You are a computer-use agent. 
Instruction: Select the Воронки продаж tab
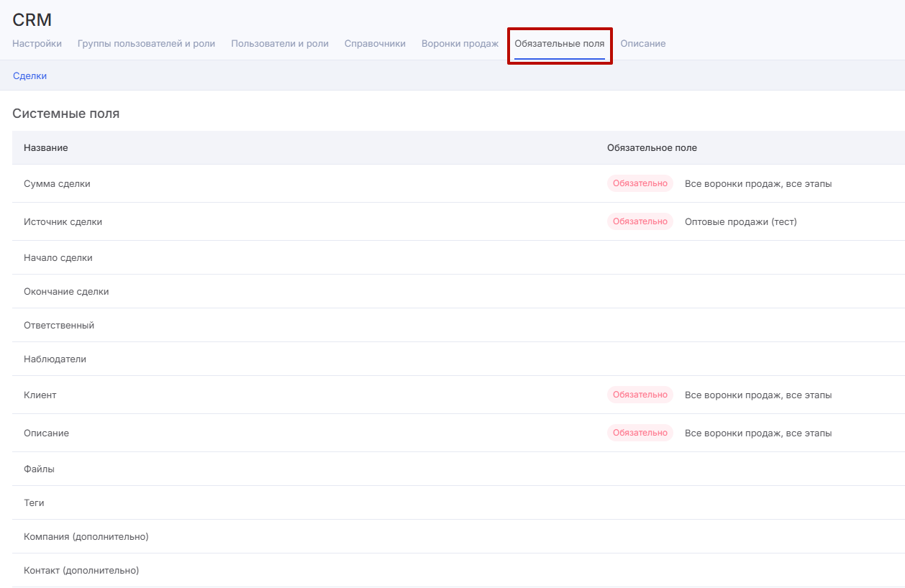[460, 43]
